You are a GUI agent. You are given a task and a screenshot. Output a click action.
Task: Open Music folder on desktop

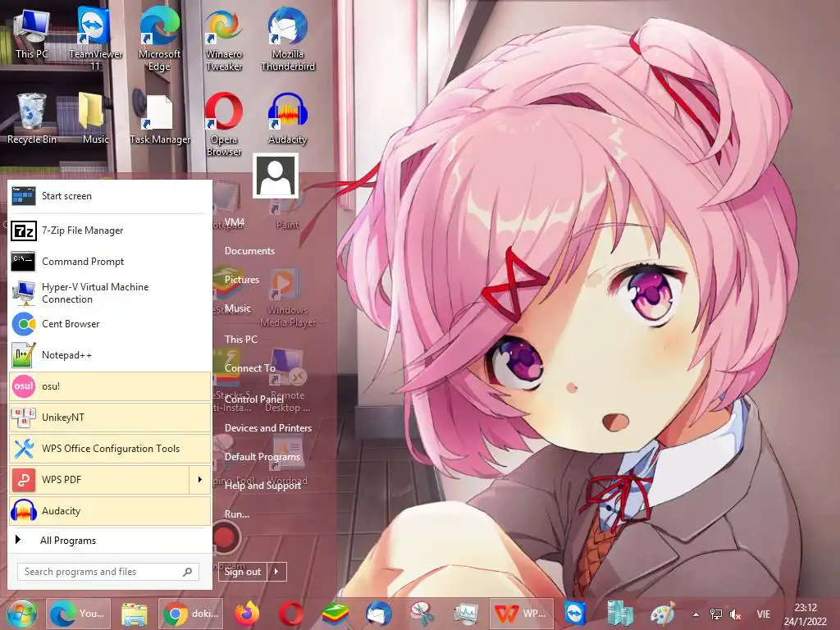95,119
